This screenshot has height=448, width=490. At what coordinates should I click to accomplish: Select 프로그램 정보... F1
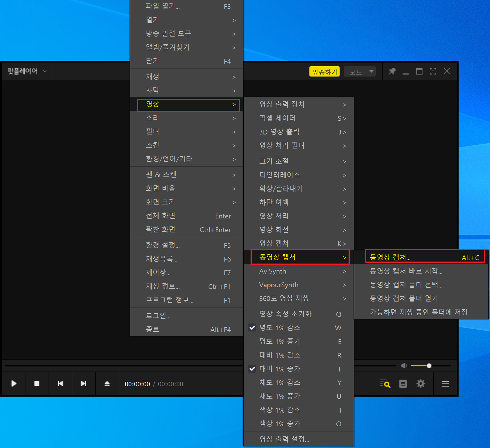[x=187, y=300]
